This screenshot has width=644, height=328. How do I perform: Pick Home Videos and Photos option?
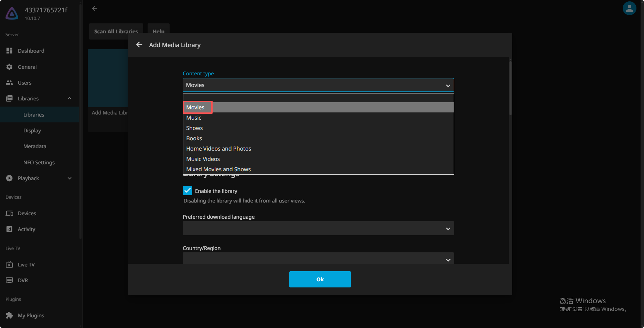click(x=318, y=149)
